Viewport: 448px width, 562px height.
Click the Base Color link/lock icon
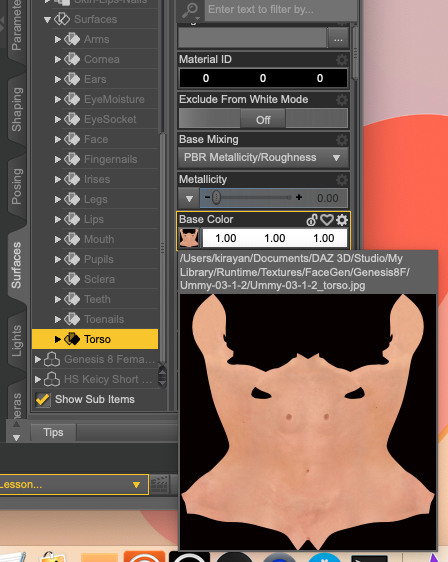[x=312, y=220]
